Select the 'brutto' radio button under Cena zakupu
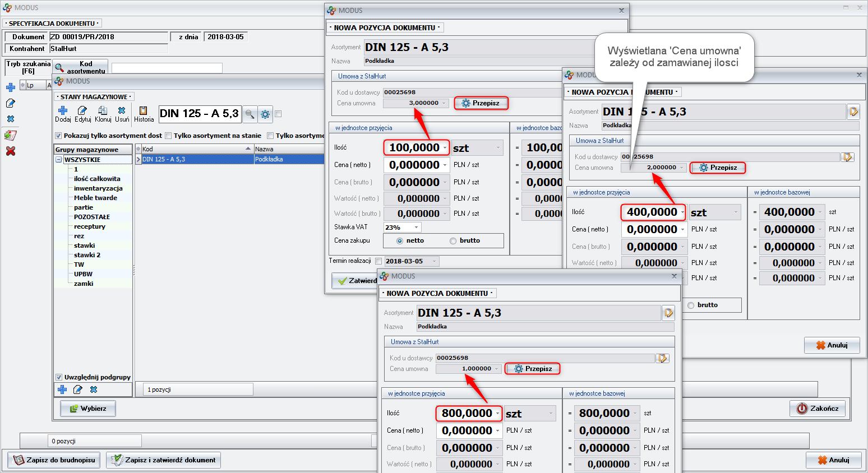868x473 pixels. click(453, 241)
